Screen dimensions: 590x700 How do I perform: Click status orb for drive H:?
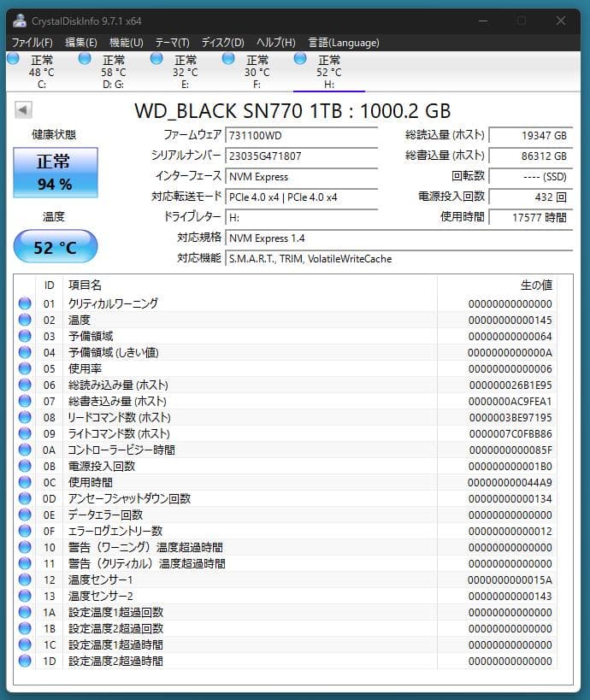point(300,58)
